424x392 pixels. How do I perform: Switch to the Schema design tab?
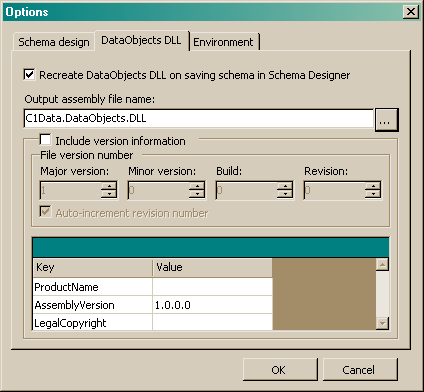(54, 42)
